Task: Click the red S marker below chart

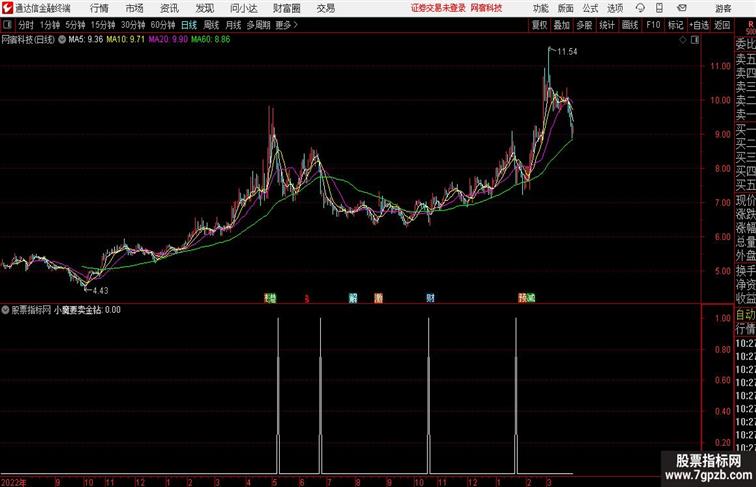Action: [x=307, y=299]
